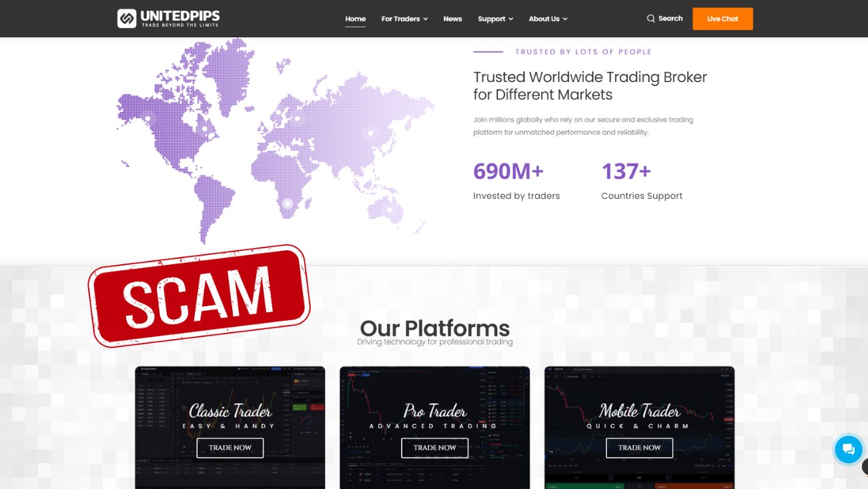Click 'Driving technology for professional trading' subtitle
This screenshot has width=868, height=489.
tap(435, 342)
